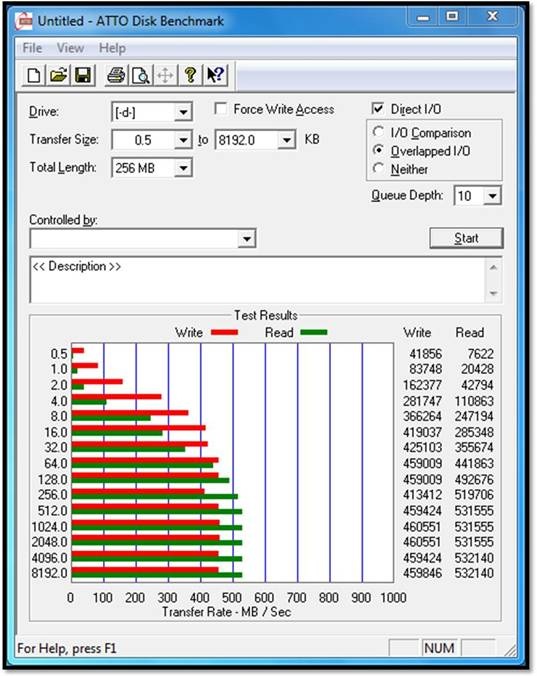Open Print Preview toolbar icon

pos(140,75)
